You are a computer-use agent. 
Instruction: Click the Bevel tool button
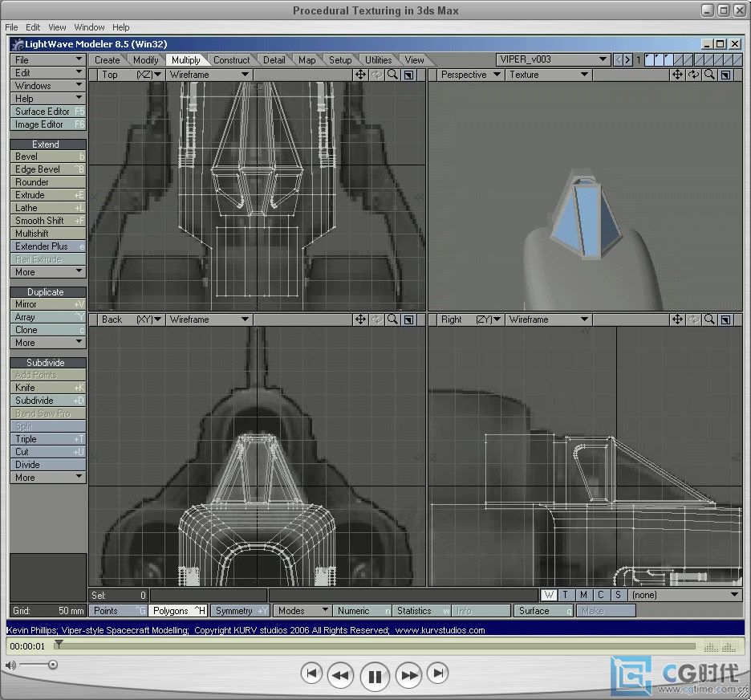tap(48, 157)
